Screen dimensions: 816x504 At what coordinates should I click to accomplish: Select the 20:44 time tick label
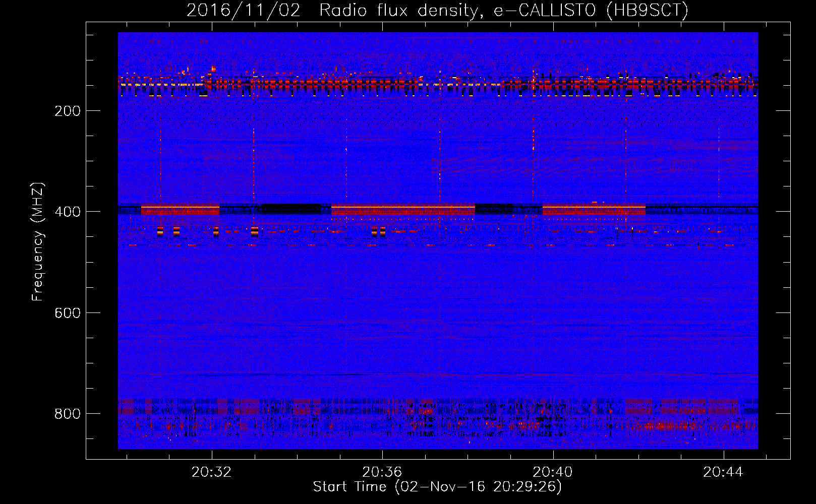pos(723,472)
